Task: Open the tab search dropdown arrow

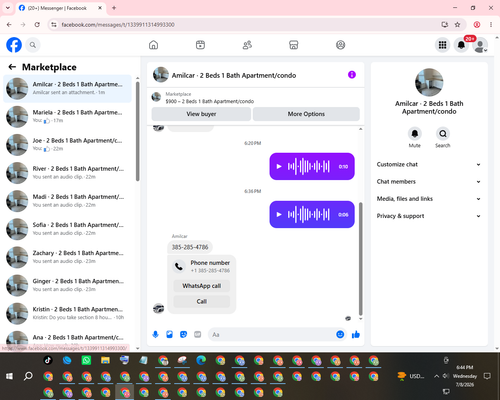Action: [x=8, y=8]
